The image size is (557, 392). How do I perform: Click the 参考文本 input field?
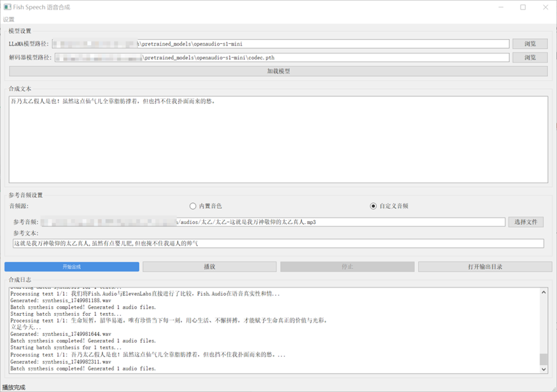coord(278,243)
